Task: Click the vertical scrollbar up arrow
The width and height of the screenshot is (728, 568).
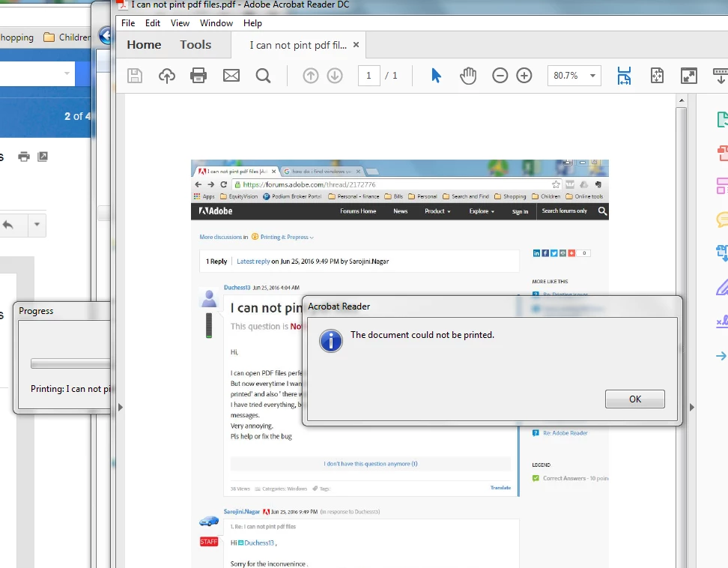Action: pyautogui.click(x=681, y=100)
